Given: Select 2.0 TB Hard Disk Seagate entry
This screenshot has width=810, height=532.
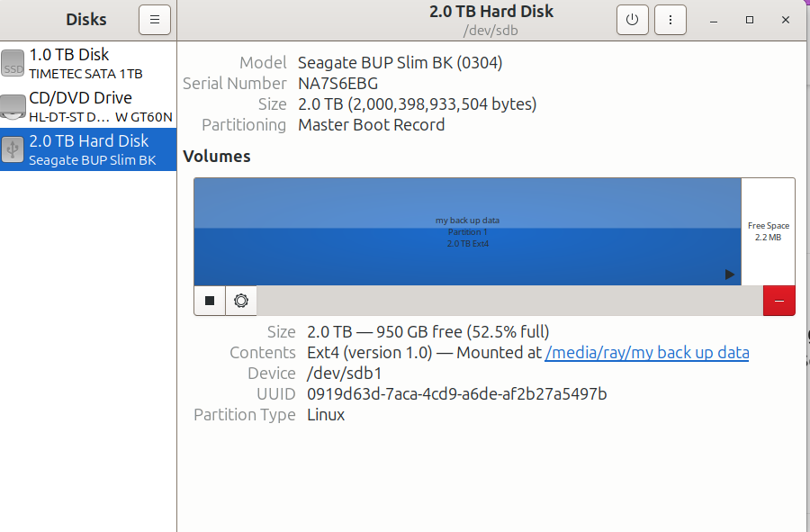Looking at the screenshot, I should (88, 149).
